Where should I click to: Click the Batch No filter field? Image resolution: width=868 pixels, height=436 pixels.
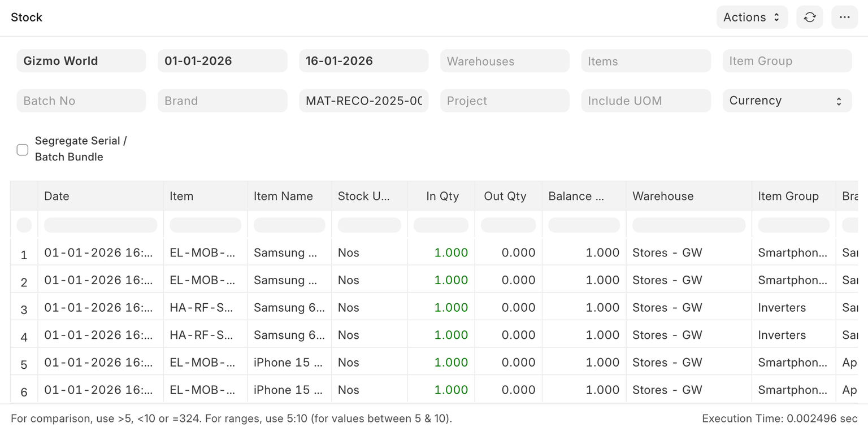[x=81, y=101]
